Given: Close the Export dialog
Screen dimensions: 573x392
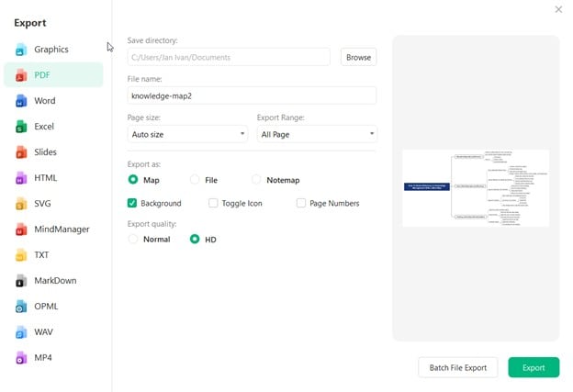Looking at the screenshot, I should point(558,9).
